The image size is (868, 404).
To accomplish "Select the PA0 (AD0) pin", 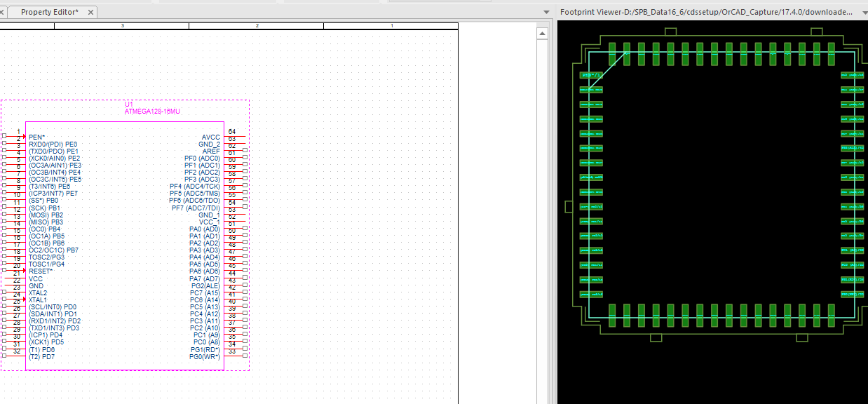I will 205,229.
